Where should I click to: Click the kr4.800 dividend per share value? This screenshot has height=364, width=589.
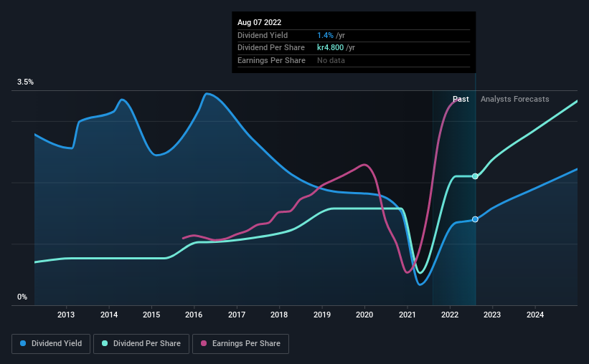click(330, 48)
